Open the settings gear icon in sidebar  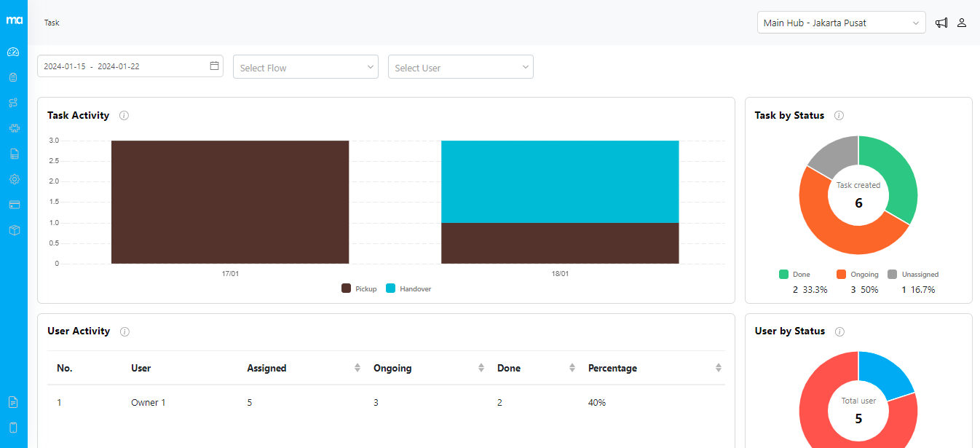(x=14, y=178)
